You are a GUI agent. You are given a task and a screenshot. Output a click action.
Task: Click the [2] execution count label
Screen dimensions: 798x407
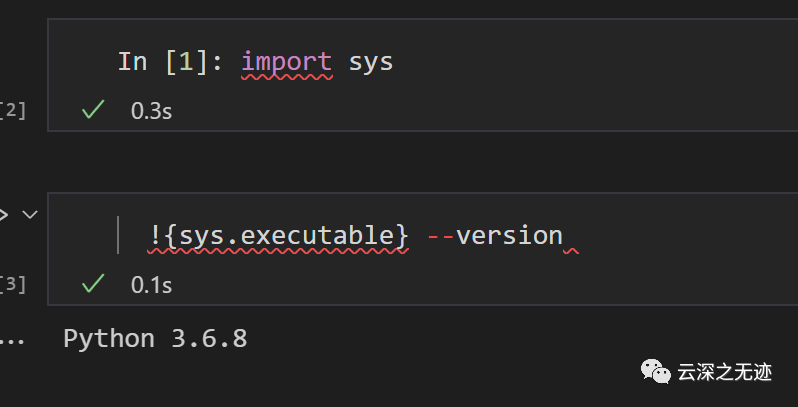pyautogui.click(x=13, y=110)
